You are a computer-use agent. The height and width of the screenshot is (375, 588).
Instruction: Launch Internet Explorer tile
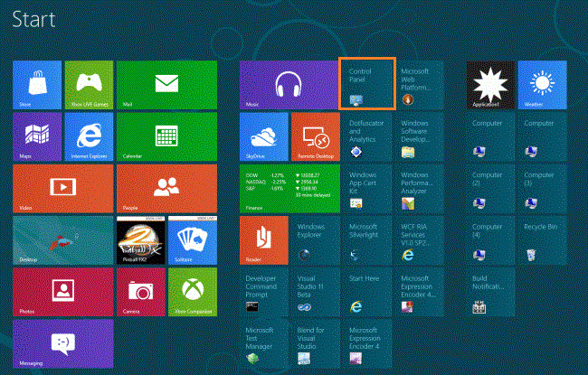click(x=89, y=136)
